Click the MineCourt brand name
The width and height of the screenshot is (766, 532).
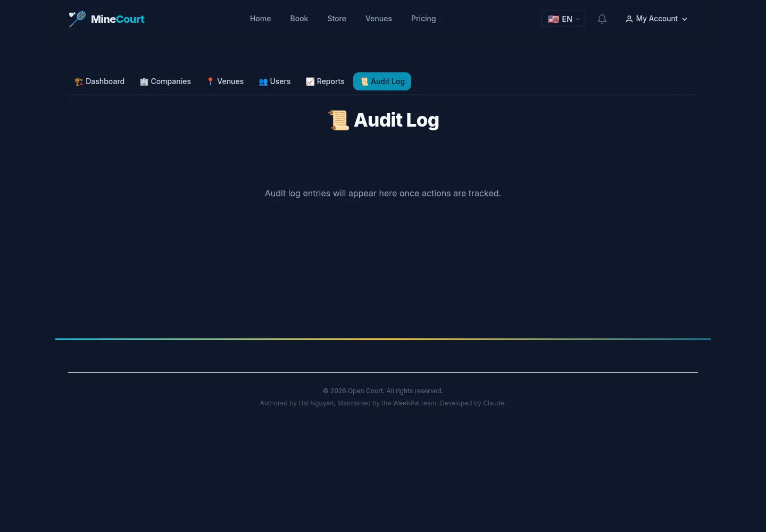click(118, 19)
